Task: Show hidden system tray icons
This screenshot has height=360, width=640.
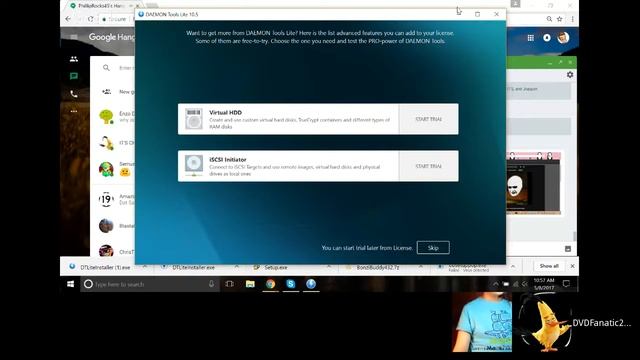Action: 496,284
